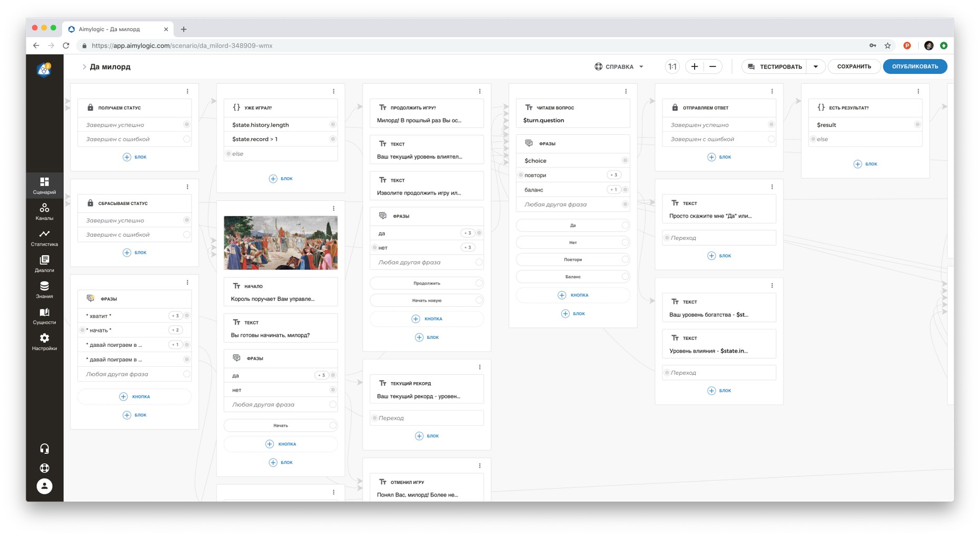Click connector circle of Продолжить button

coord(479,283)
